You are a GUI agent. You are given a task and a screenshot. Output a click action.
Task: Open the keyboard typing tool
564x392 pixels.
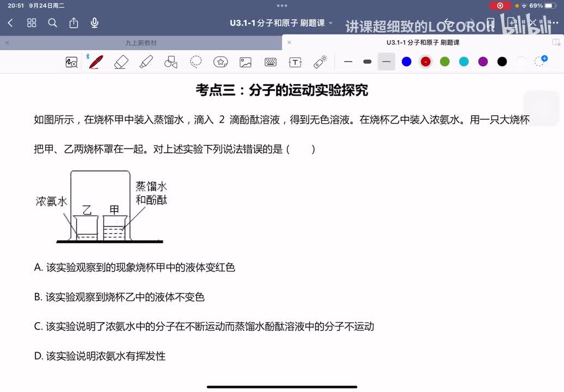(x=271, y=62)
